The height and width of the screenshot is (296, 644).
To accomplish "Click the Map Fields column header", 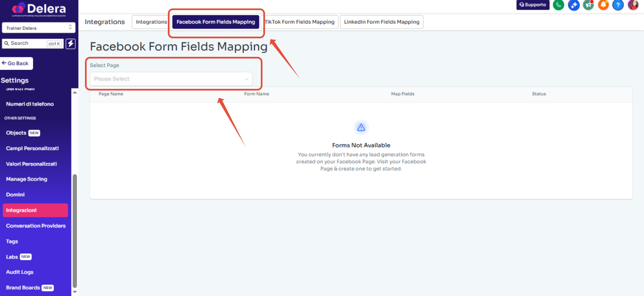I will click(x=403, y=94).
